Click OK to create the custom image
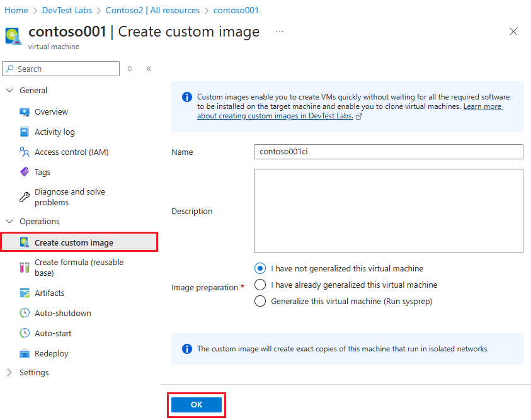The width and height of the screenshot is (531, 420). (x=196, y=404)
